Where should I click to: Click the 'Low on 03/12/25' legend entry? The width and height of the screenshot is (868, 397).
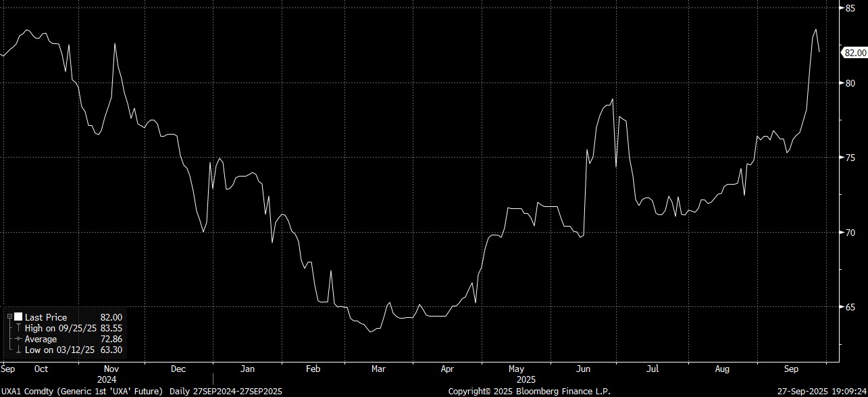click(59, 350)
